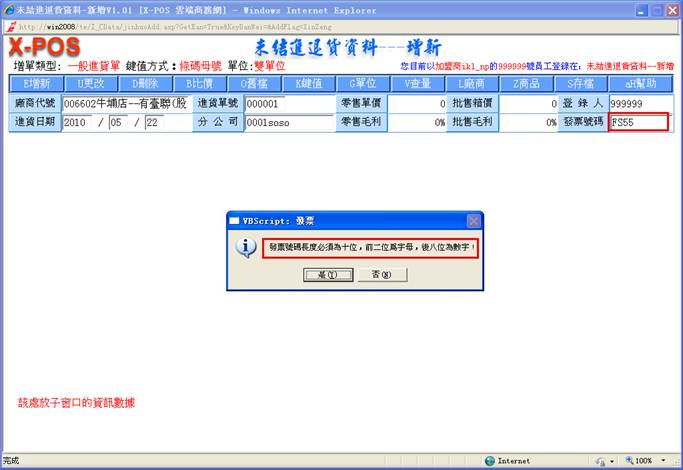This screenshot has width=683, height=470.
Task: Click the 廠商代號 input field
Action: point(125,103)
